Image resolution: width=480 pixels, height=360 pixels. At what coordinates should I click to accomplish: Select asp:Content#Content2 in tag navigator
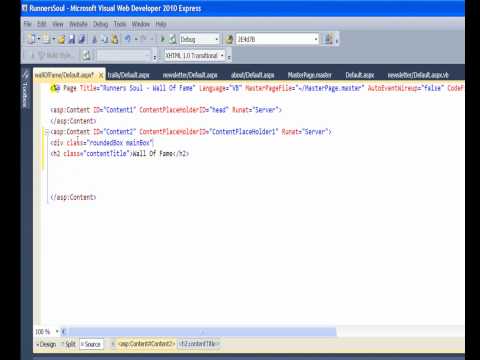(x=146, y=344)
